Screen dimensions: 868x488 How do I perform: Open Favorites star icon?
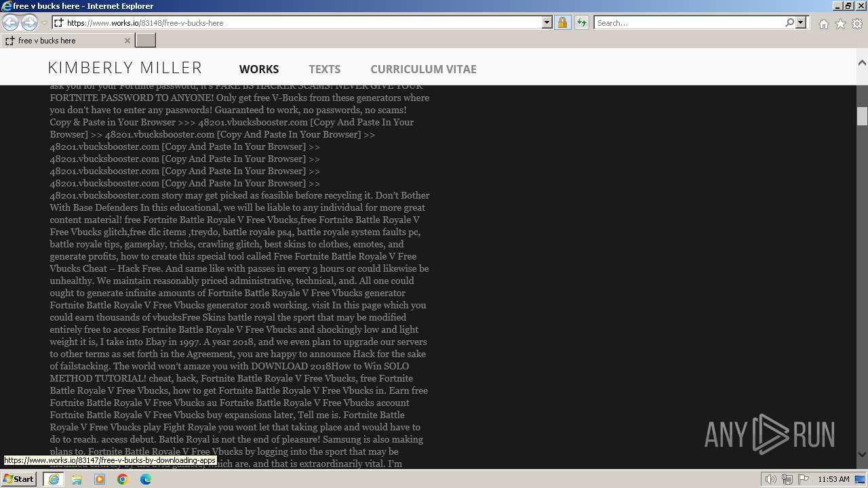coord(840,24)
